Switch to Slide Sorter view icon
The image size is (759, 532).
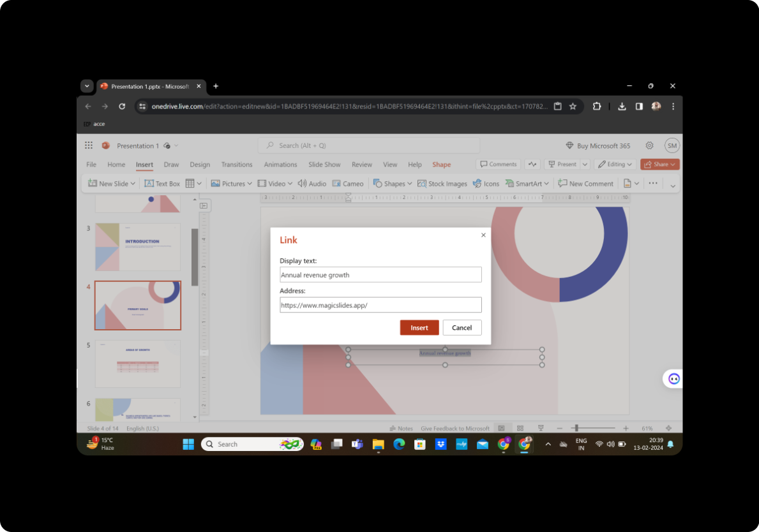[x=520, y=429]
